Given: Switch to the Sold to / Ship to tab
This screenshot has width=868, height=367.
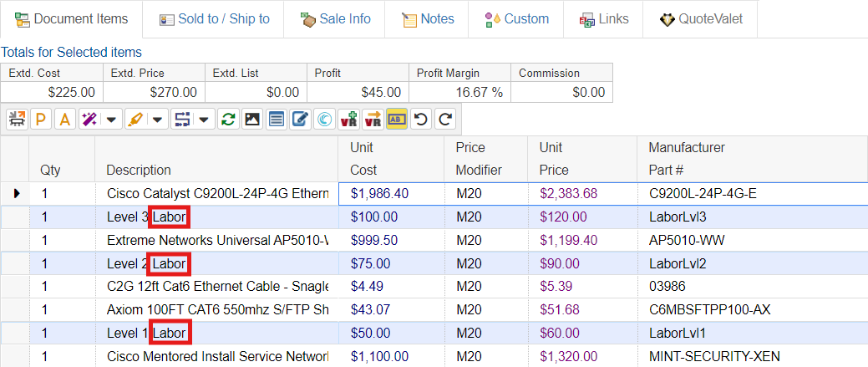Looking at the screenshot, I should (214, 18).
